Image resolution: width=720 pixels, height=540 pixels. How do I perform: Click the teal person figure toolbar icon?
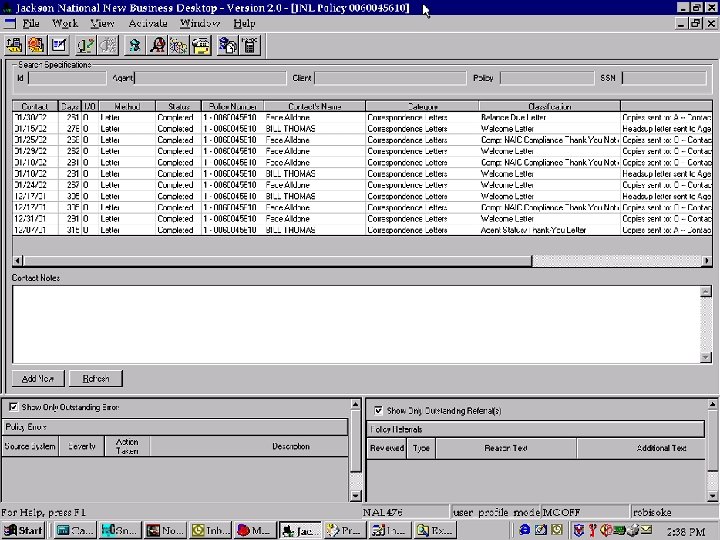[x=133, y=45]
